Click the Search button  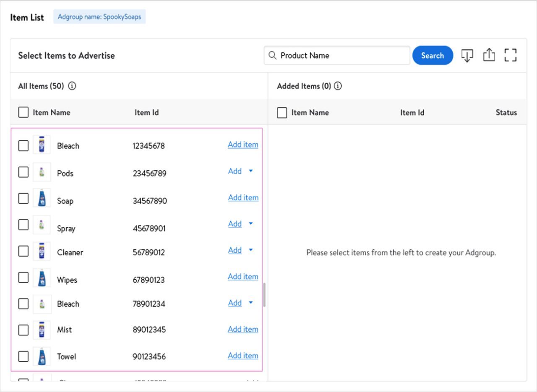click(433, 55)
